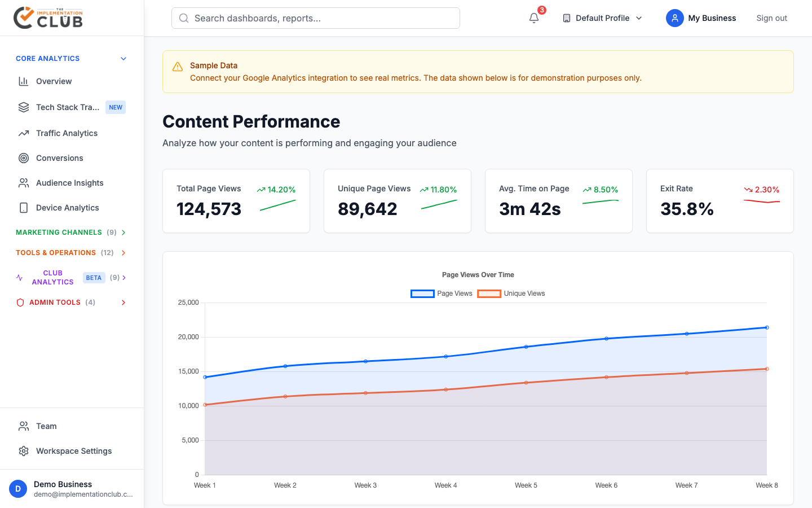
Task: Open the Default Profile dropdown
Action: (x=602, y=18)
